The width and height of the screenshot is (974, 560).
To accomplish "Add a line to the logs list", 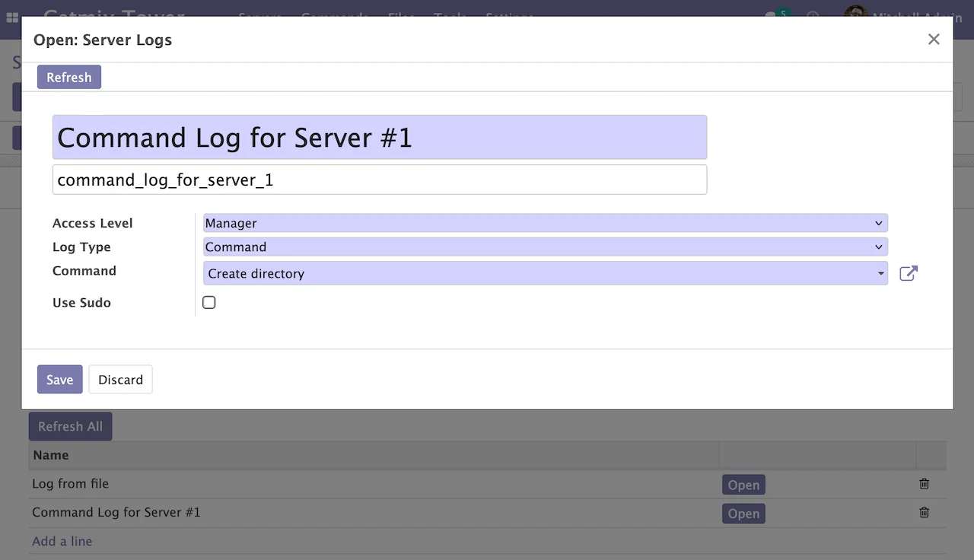I will click(62, 540).
